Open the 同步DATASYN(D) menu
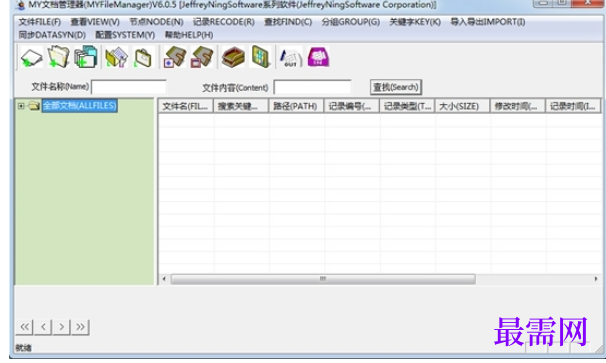 pyautogui.click(x=52, y=35)
